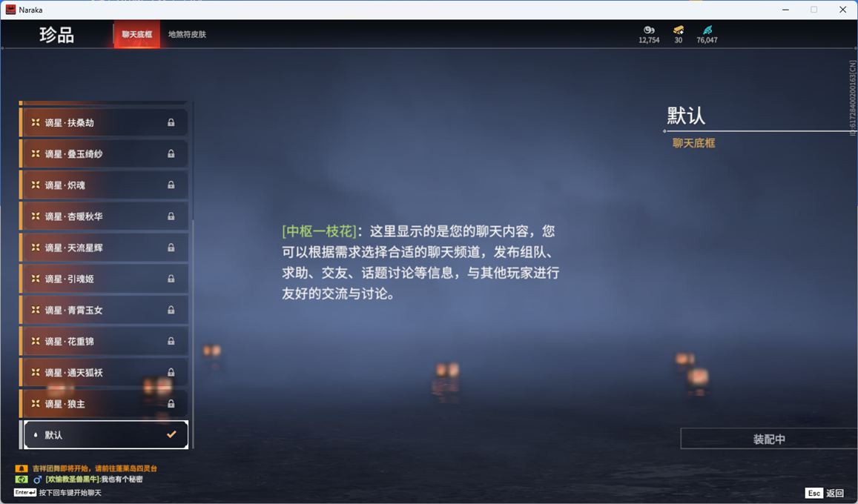This screenshot has height=504, width=858.
Task: Select the 谪星·叠玉绮纱 chat frame
Action: pos(105,153)
